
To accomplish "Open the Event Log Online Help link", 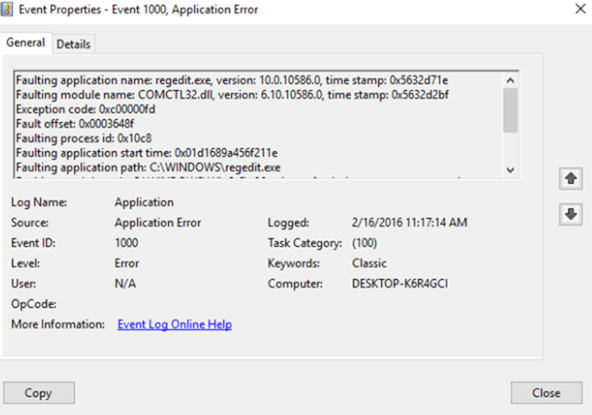I will [174, 324].
